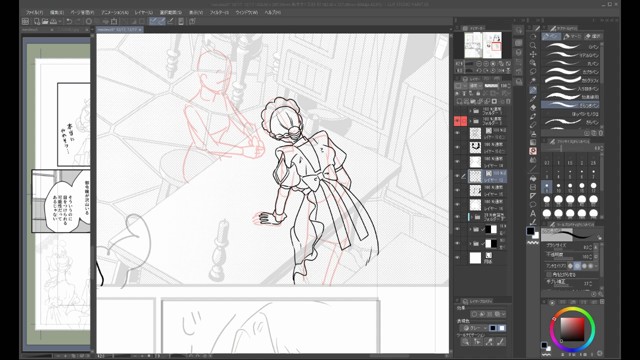Click the Save icon in command bar

pyautogui.click(x=53, y=21)
